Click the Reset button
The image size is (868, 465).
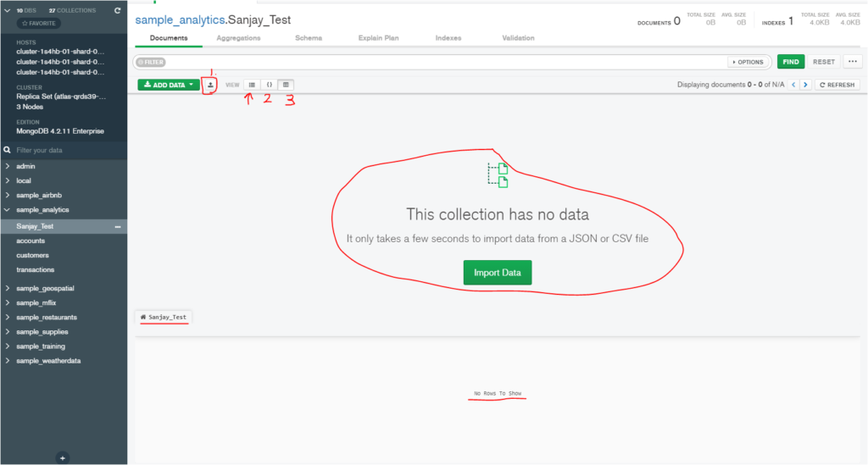[x=824, y=62]
